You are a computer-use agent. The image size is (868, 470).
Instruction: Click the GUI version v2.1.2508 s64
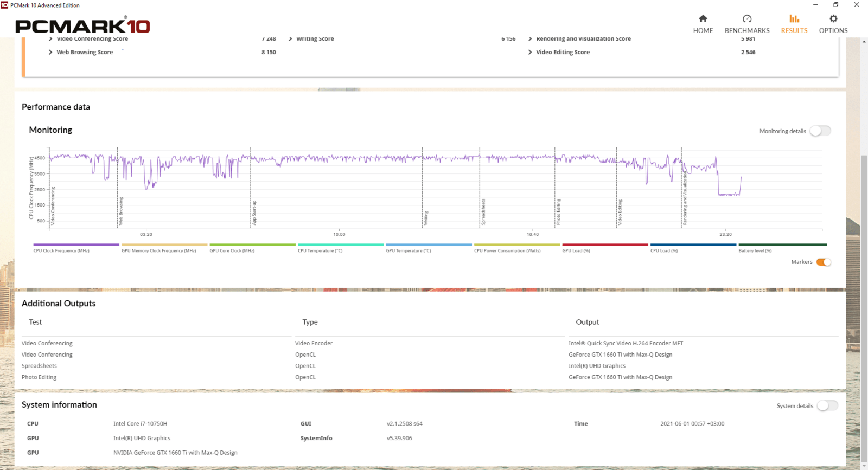(404, 424)
